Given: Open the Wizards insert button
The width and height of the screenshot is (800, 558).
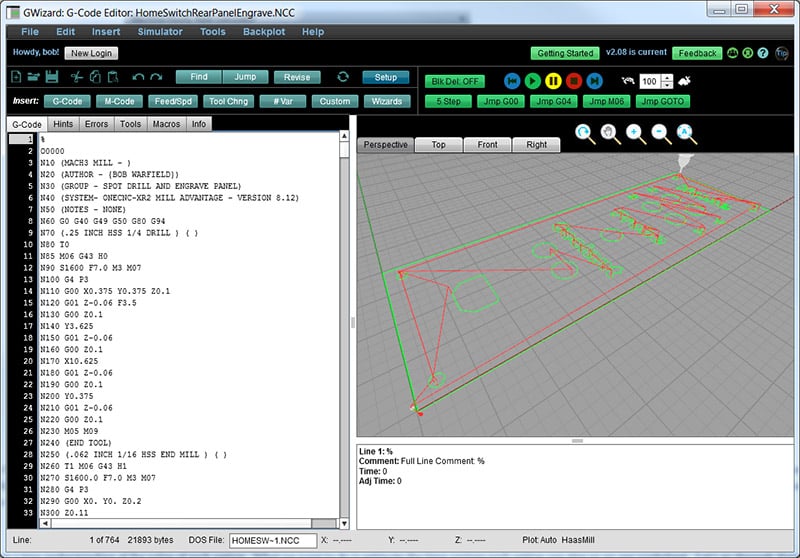Looking at the screenshot, I should [387, 102].
